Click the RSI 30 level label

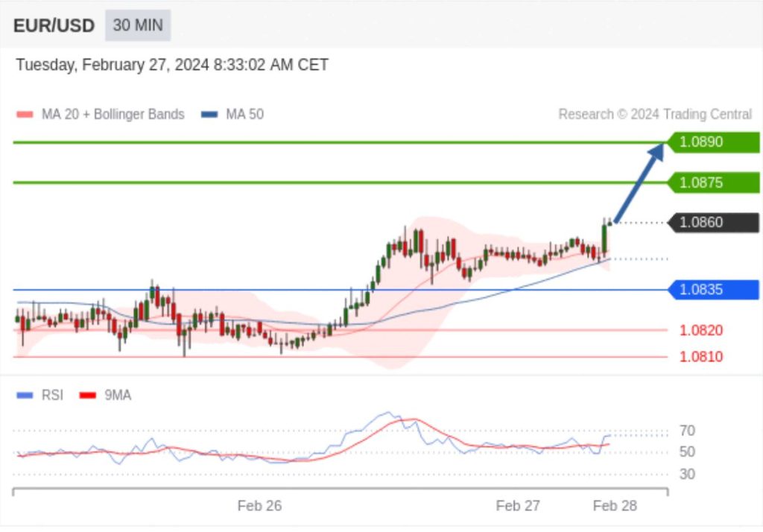[x=687, y=474]
